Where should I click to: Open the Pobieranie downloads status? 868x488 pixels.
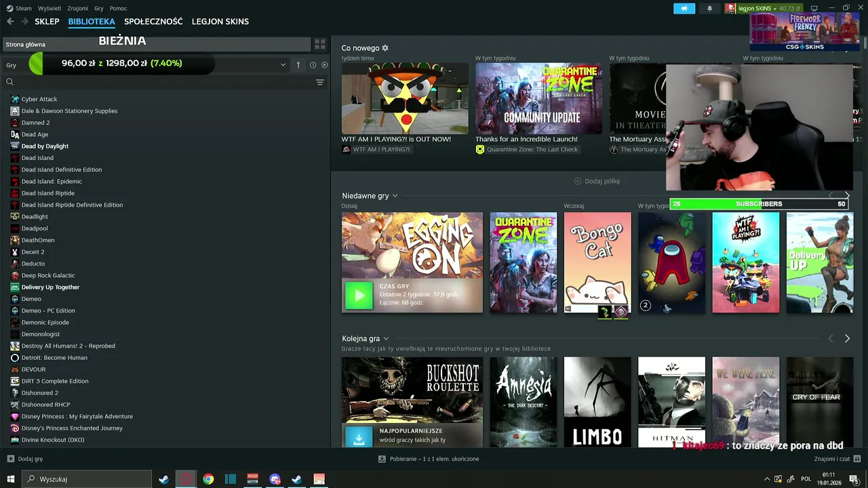click(x=429, y=459)
